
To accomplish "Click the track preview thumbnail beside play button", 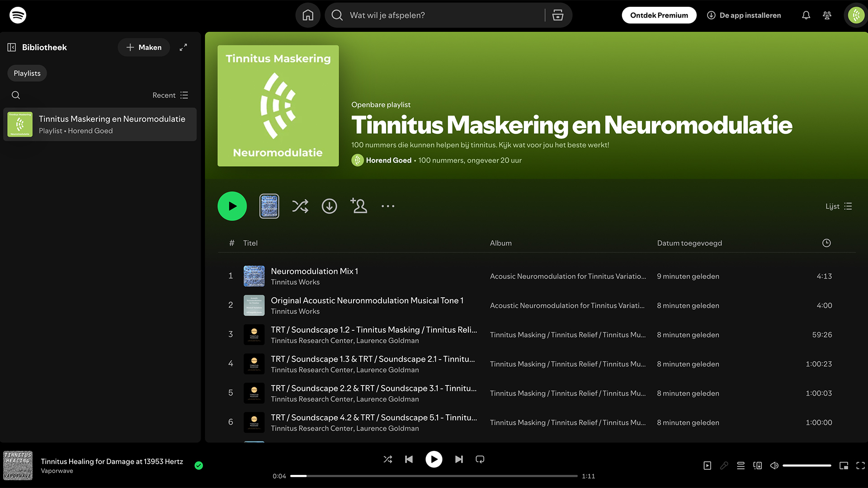I will tap(269, 206).
